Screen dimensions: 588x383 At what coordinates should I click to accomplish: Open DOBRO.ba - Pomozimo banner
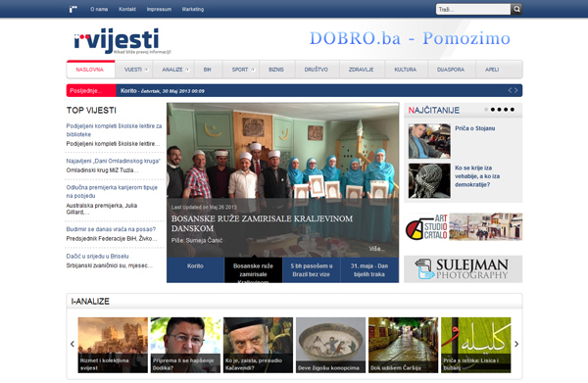[410, 38]
